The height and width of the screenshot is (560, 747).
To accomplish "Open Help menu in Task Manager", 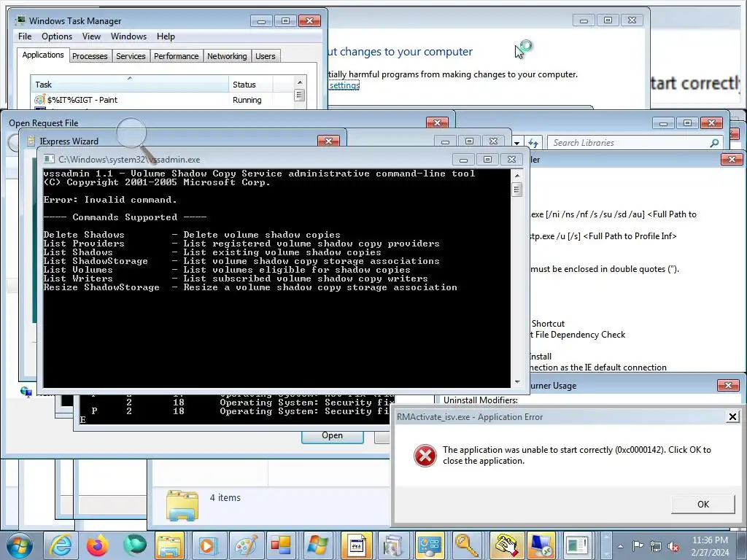I will click(166, 36).
